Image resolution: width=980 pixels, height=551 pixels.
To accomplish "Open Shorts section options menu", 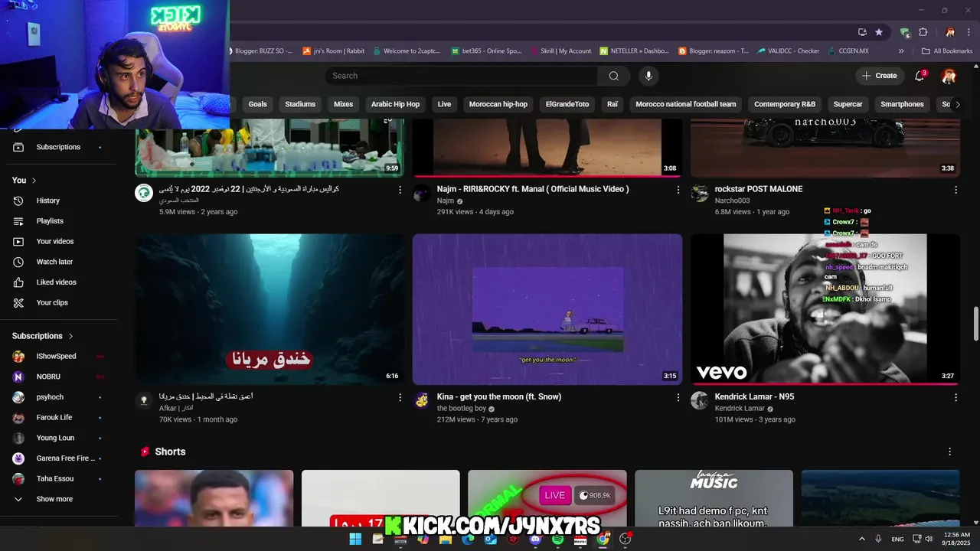I will (949, 452).
